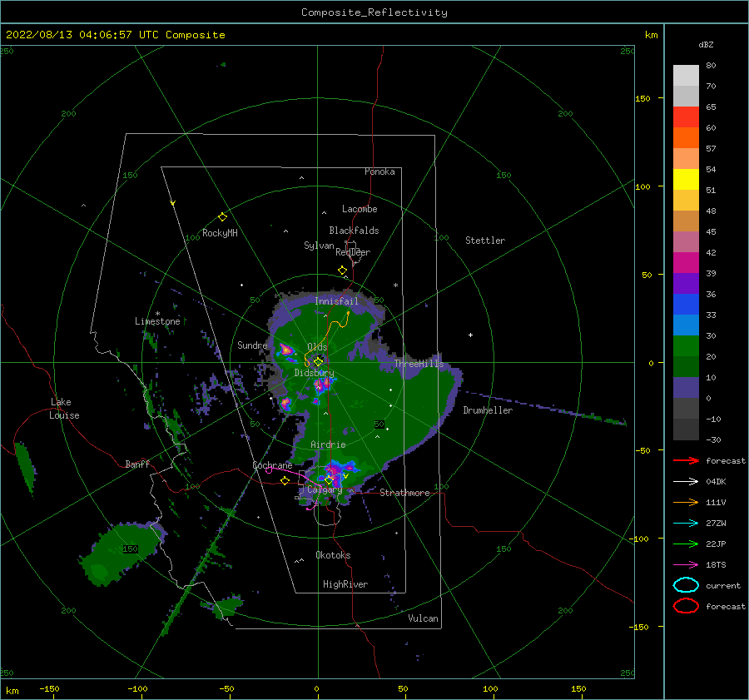Image resolution: width=749 pixels, height=700 pixels.
Task: Select the yellow diamond marker below Cochrane
Action: click(x=285, y=480)
